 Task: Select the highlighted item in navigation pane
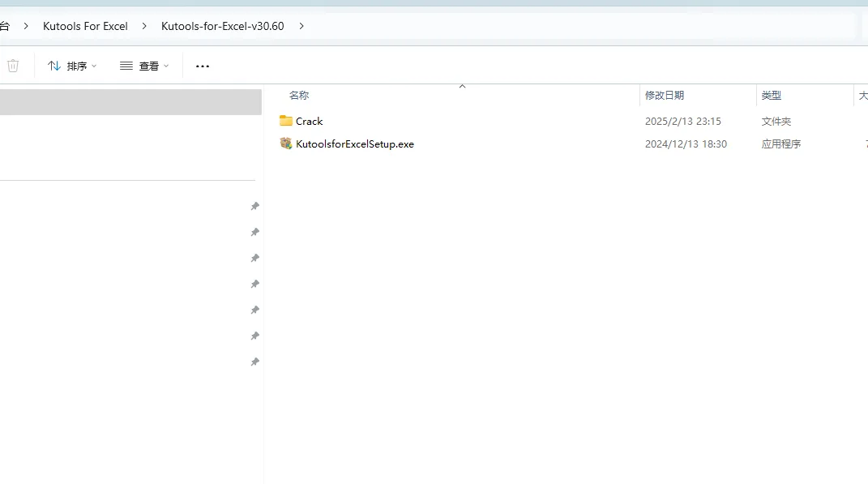(x=130, y=102)
